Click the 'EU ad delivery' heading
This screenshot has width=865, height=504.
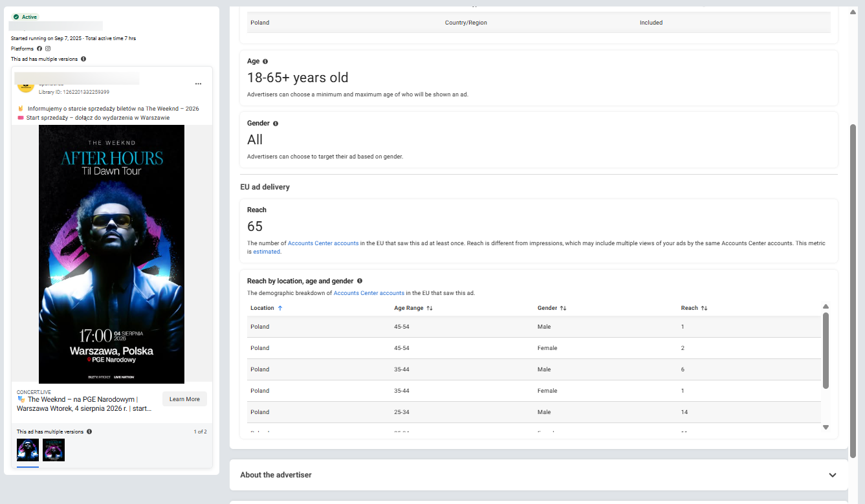click(x=265, y=187)
